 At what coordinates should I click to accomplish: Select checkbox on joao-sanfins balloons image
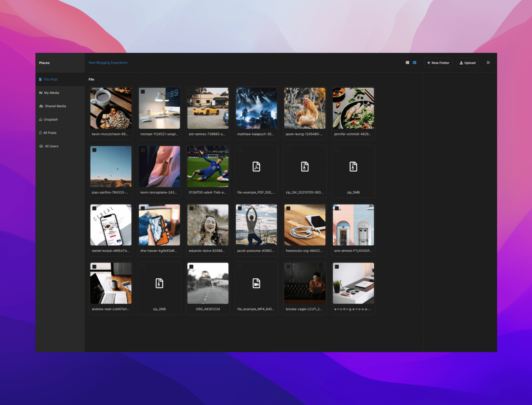point(94,150)
